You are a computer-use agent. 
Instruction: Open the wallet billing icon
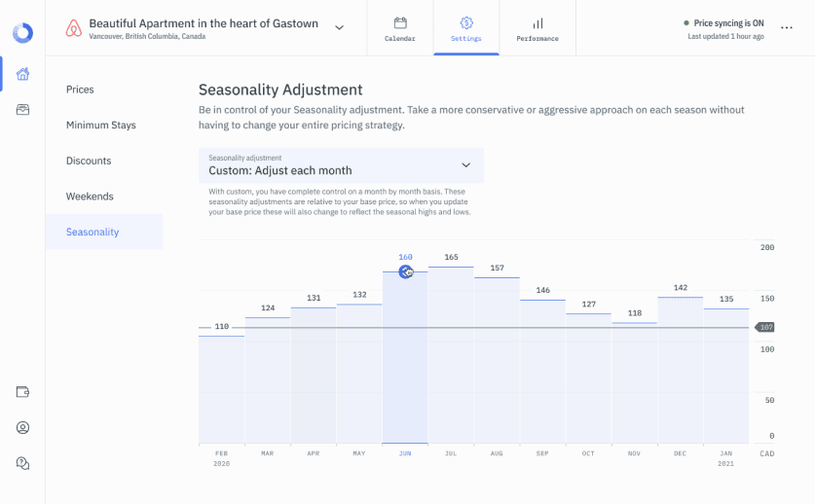(x=22, y=392)
